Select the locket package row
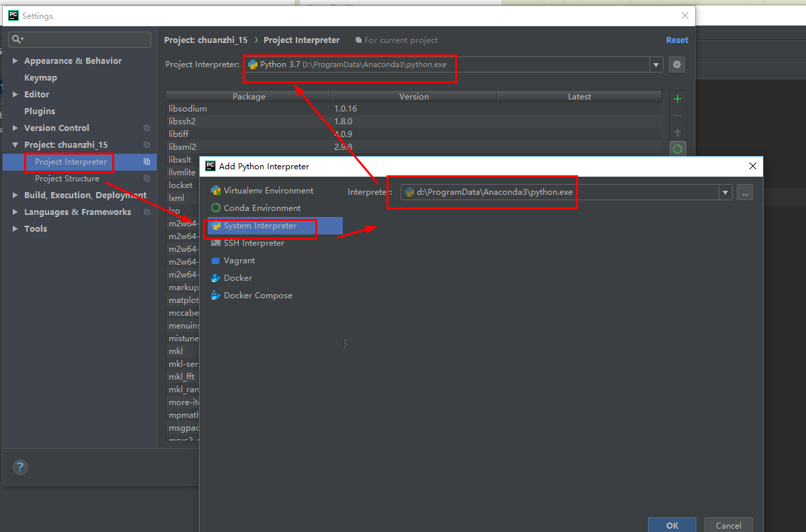The image size is (806, 532). tap(183, 185)
